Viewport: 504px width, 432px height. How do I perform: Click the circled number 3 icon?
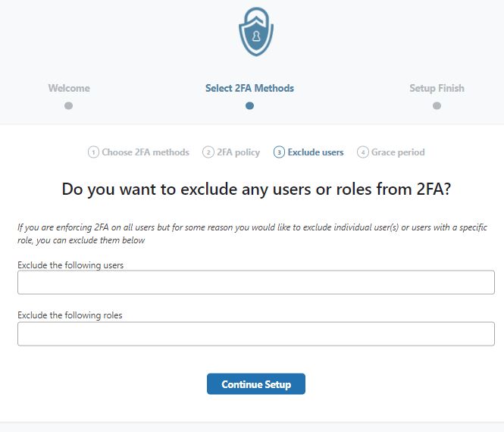(279, 152)
